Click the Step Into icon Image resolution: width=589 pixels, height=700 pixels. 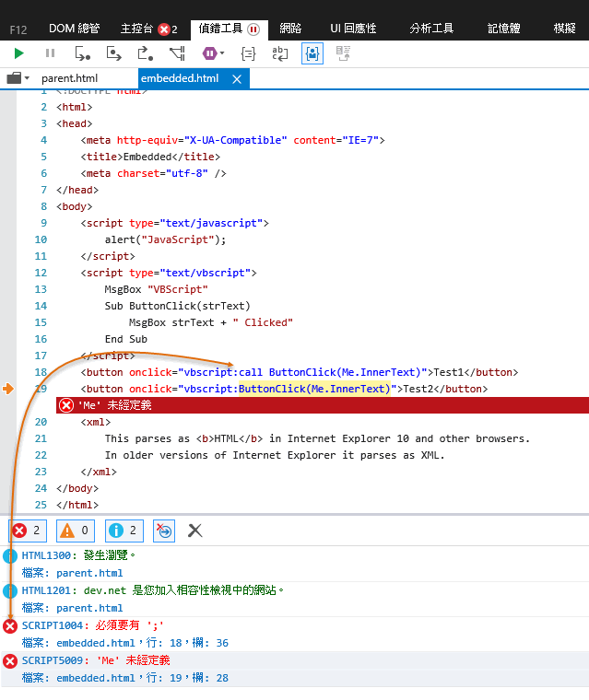coord(82,54)
